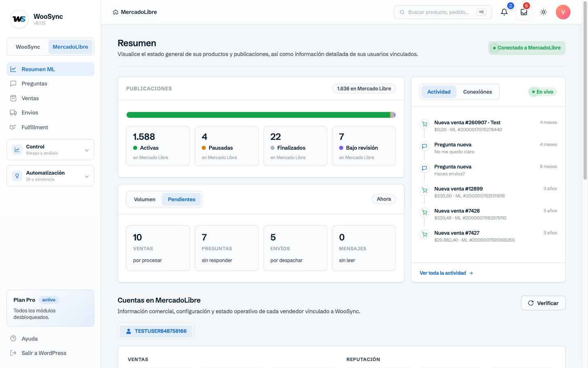Select the Actividad tab
This screenshot has width=588, height=368.
[439, 92]
